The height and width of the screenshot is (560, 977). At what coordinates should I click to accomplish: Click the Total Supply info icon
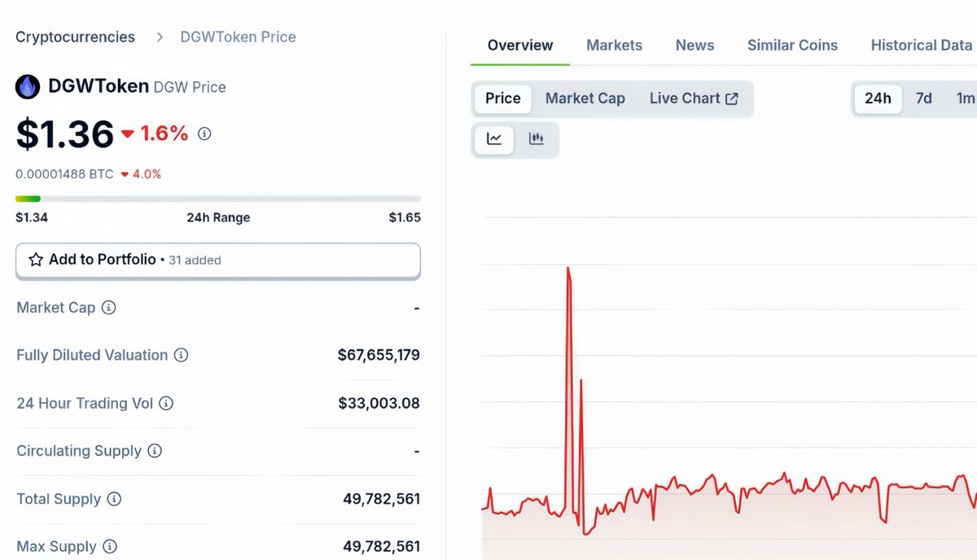112,499
